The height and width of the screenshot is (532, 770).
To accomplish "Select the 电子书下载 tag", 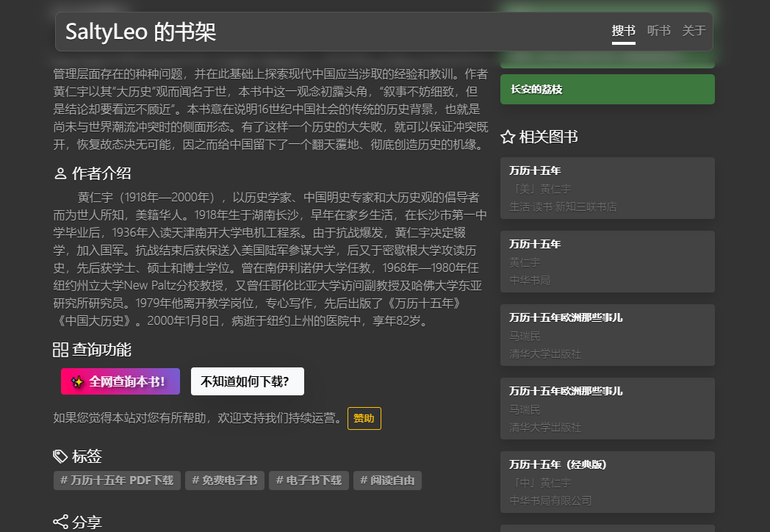I will pos(308,481).
